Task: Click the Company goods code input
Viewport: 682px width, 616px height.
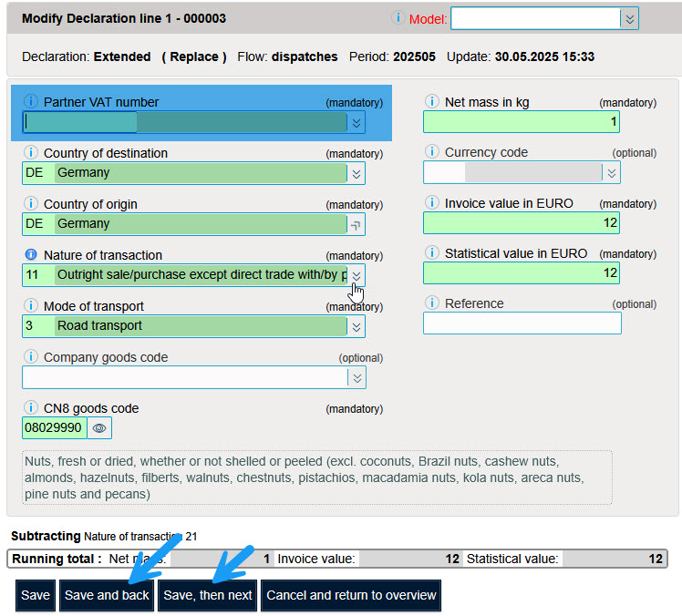Action: [185, 377]
